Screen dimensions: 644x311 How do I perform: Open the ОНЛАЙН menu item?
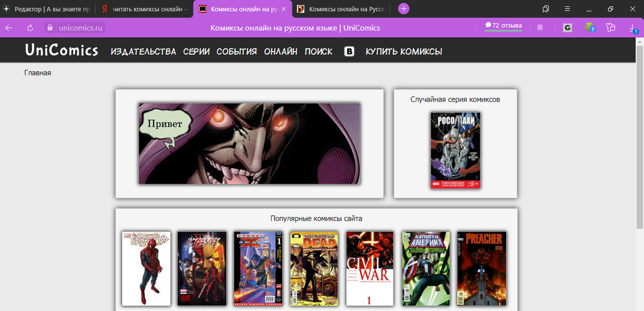pos(281,52)
